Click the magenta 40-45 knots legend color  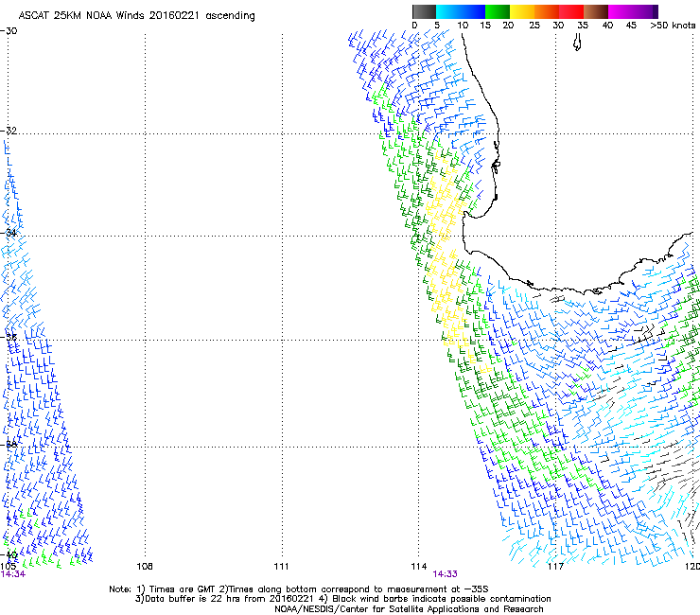[621, 11]
